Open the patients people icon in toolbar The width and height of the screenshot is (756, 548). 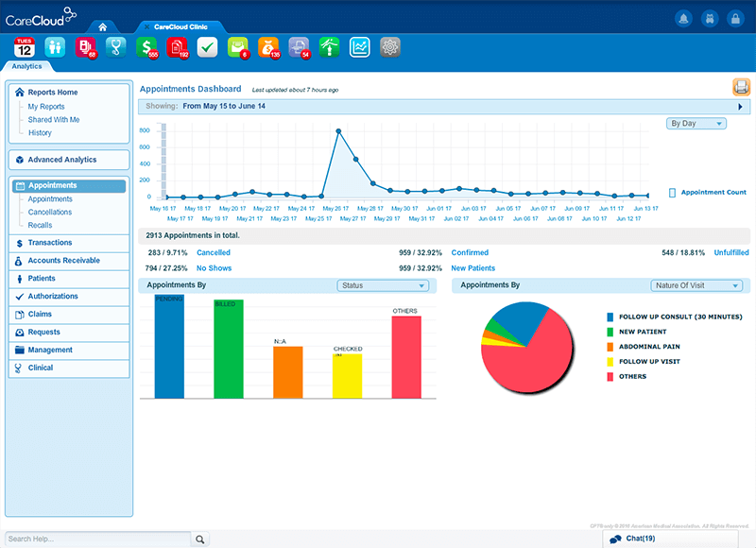coord(55,47)
